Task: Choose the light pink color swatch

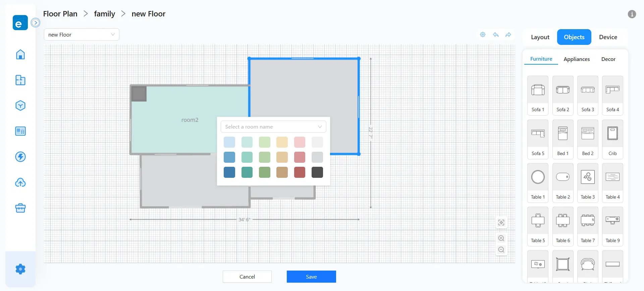Action: 300,142
